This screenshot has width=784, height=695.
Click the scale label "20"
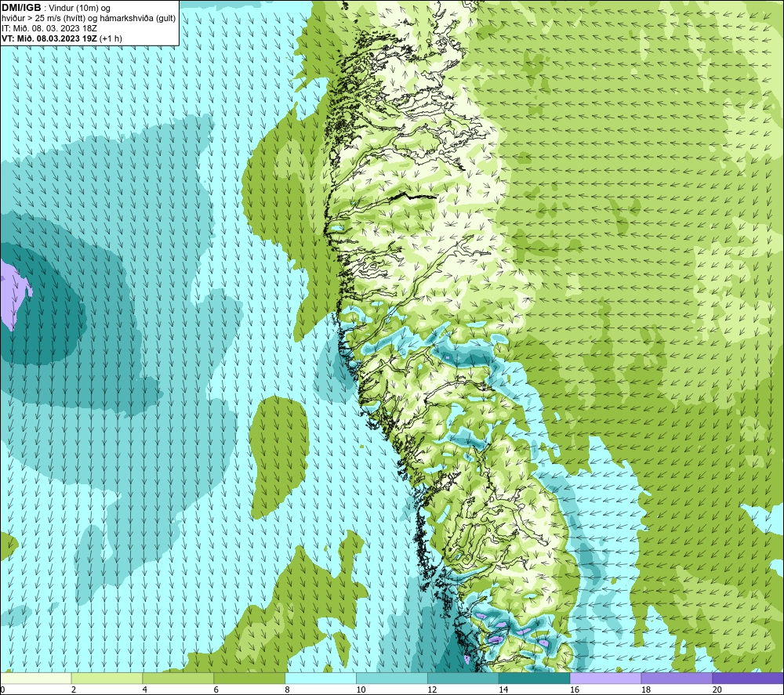[717, 690]
